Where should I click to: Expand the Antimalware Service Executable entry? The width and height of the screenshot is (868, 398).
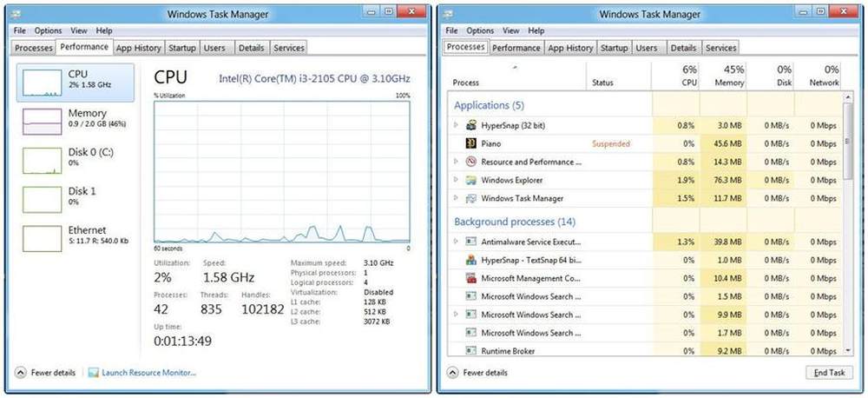click(456, 242)
